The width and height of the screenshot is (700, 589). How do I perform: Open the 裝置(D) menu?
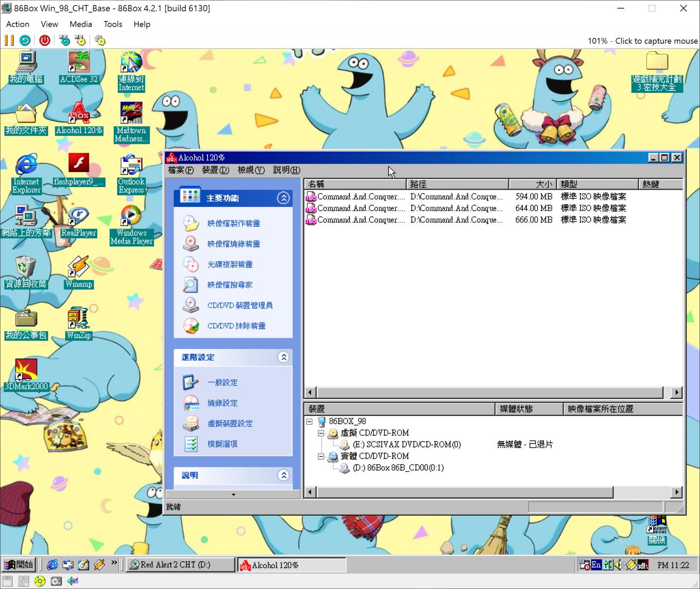(215, 170)
